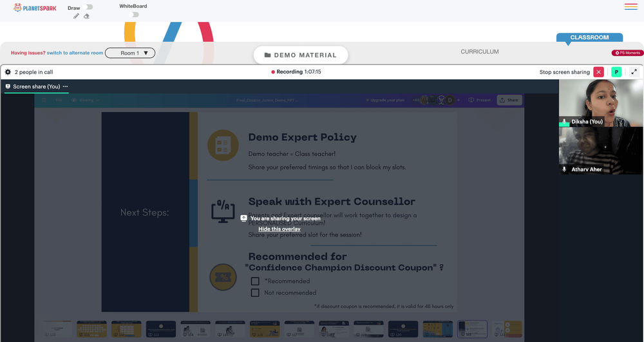644x342 pixels.
Task: Click the Present button
Action: coord(480,100)
